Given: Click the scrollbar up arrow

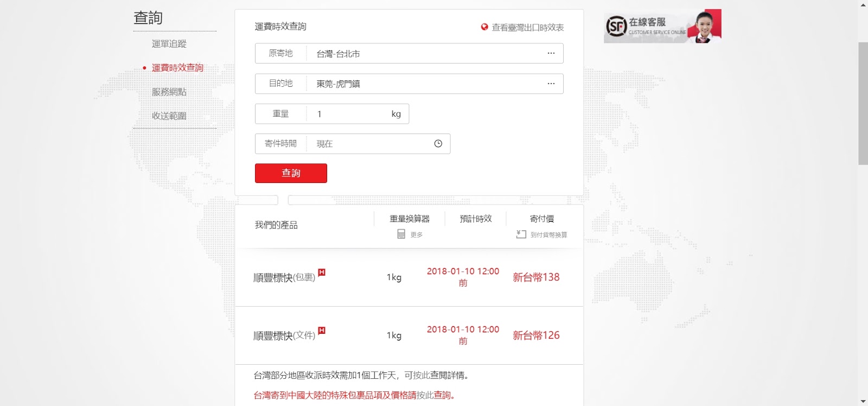Looking at the screenshot, I should [x=863, y=5].
